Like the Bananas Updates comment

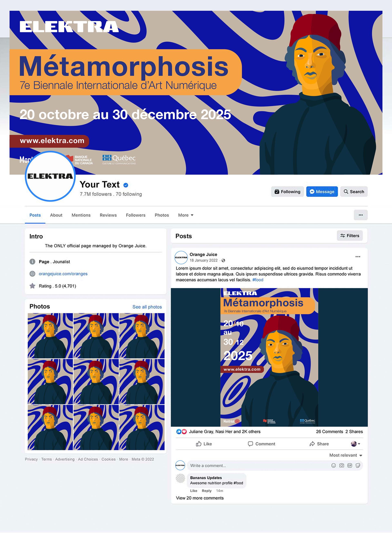(194, 490)
